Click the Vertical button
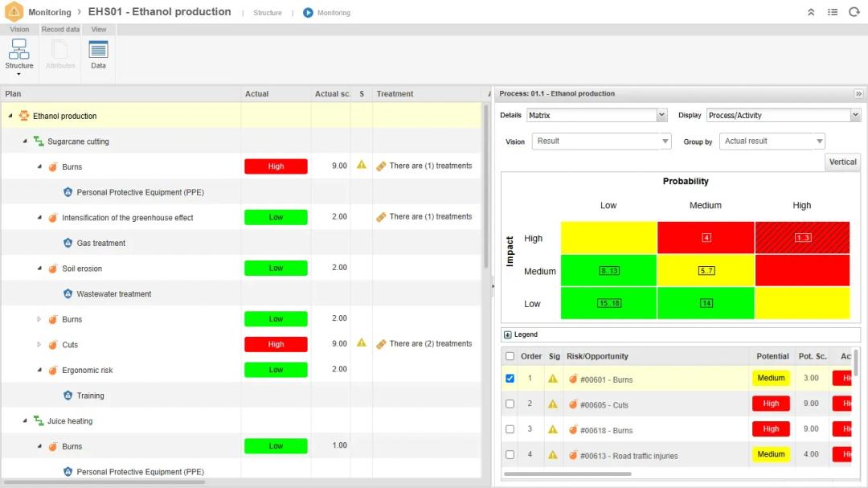The image size is (868, 488). (842, 162)
